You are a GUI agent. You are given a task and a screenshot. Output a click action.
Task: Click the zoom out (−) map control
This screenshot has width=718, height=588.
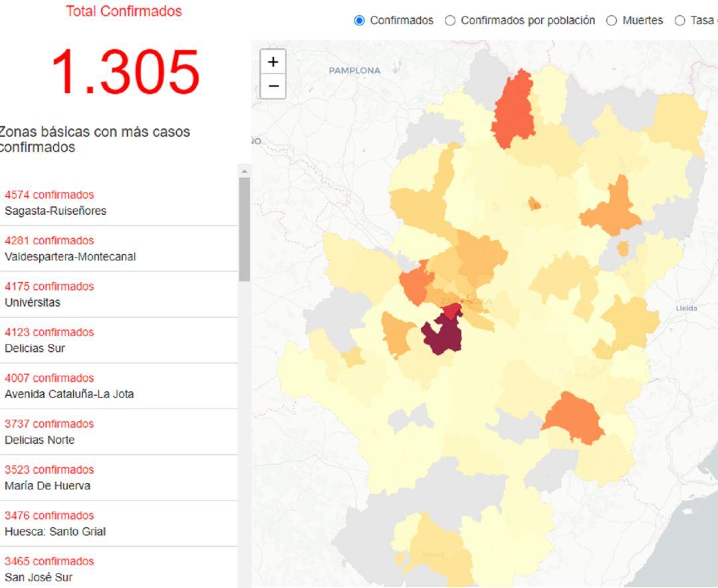(x=273, y=86)
